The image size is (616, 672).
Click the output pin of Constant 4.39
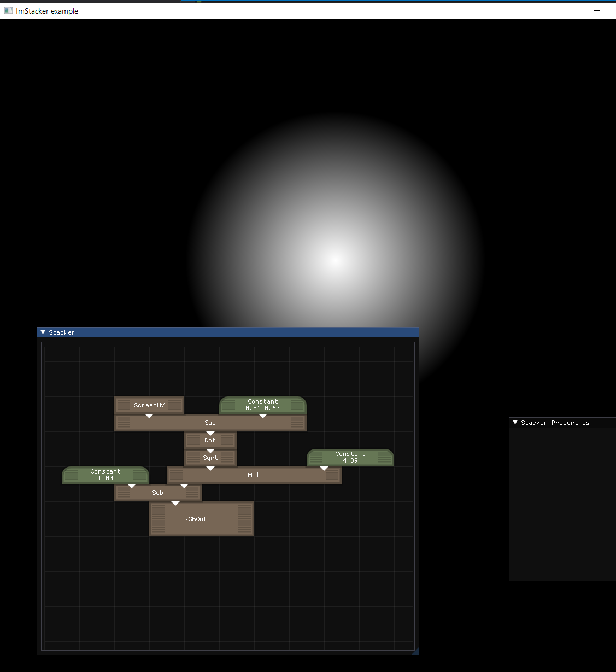pyautogui.click(x=324, y=468)
